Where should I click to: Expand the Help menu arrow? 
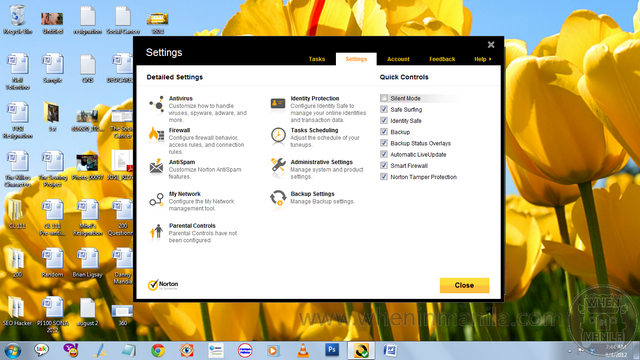pos(490,59)
